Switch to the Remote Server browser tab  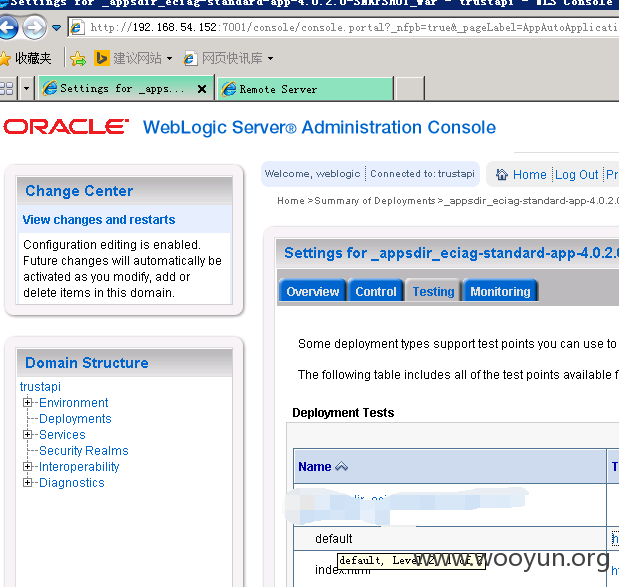tap(305, 89)
